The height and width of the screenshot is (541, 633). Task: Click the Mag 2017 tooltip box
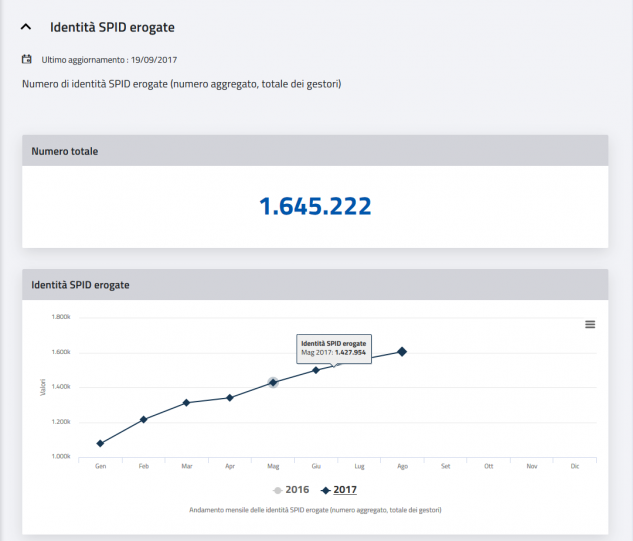click(334, 347)
